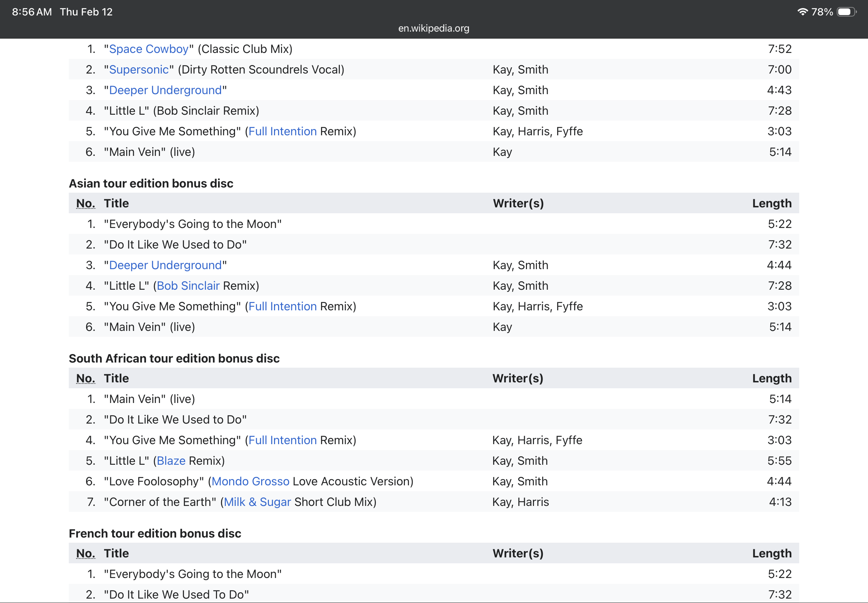Tap Kay writer cell in Asian tour table
This screenshot has height=603, width=868.
point(502,327)
